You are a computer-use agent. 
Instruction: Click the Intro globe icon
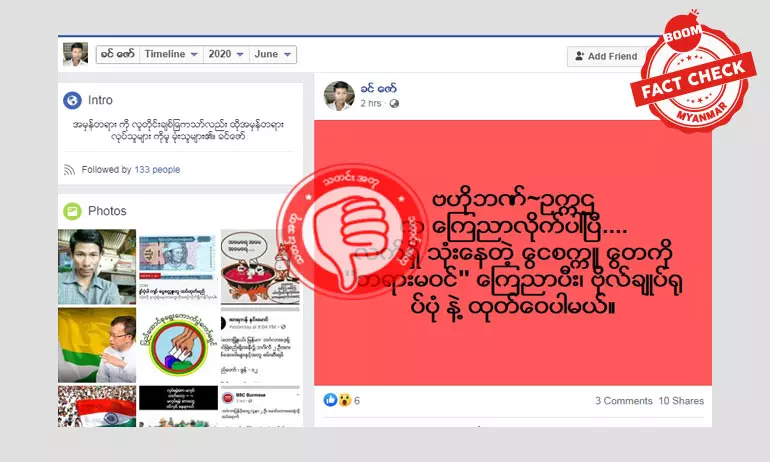(72, 100)
